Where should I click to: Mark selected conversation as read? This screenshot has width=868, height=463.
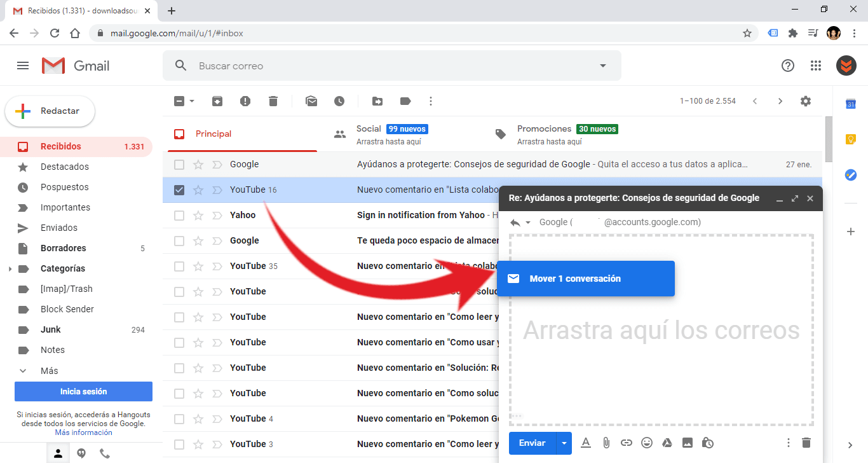311,101
